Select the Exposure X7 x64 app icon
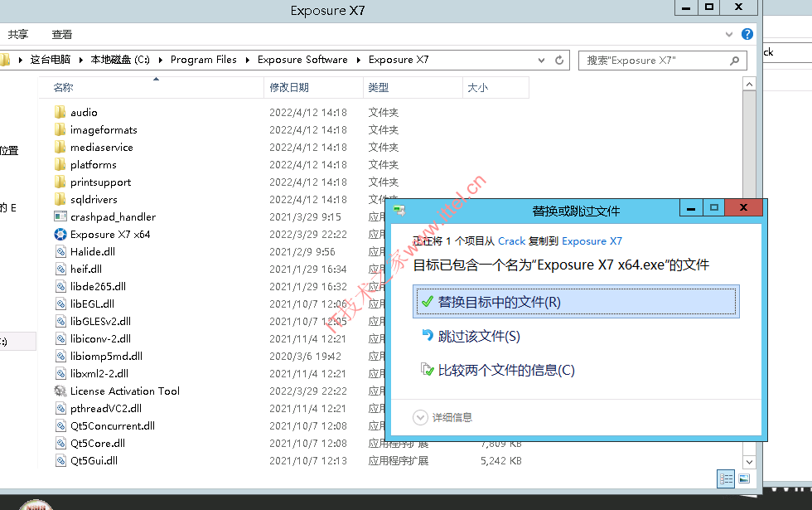This screenshot has width=812, height=510. point(60,234)
